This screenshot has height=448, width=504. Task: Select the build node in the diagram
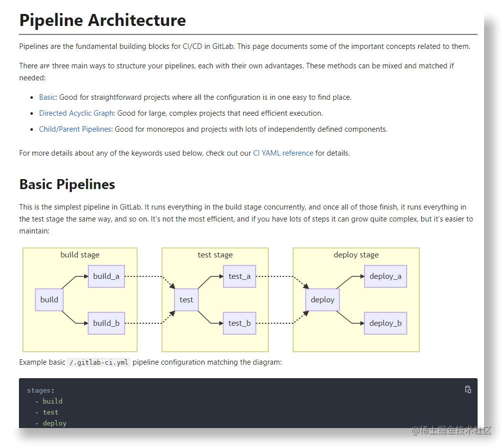(49, 300)
